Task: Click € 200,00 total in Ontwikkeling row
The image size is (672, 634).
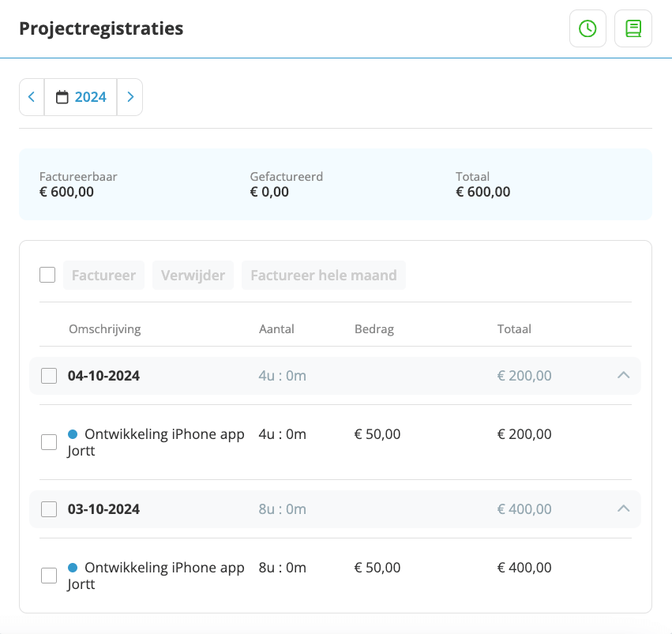Action: [x=524, y=434]
